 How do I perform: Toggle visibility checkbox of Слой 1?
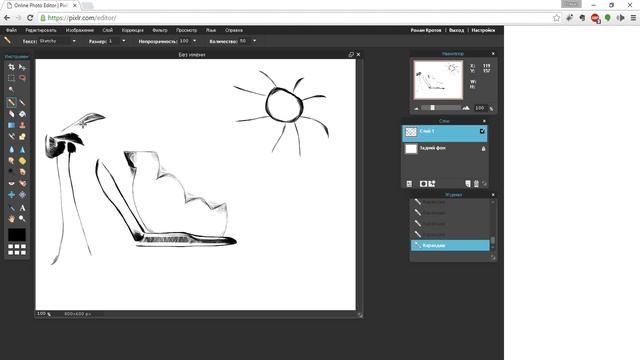click(482, 131)
